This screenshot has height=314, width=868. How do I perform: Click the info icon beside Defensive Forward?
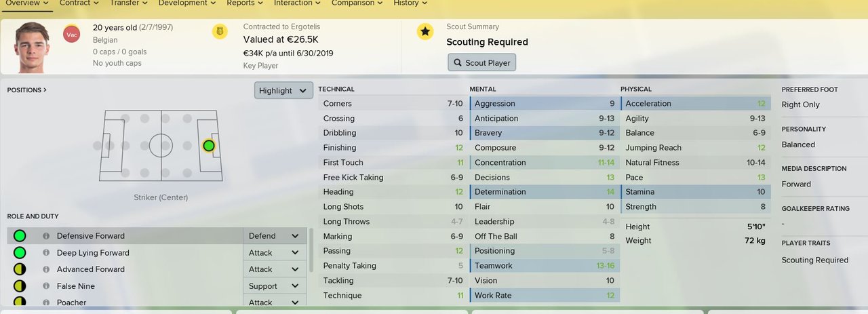tap(46, 236)
